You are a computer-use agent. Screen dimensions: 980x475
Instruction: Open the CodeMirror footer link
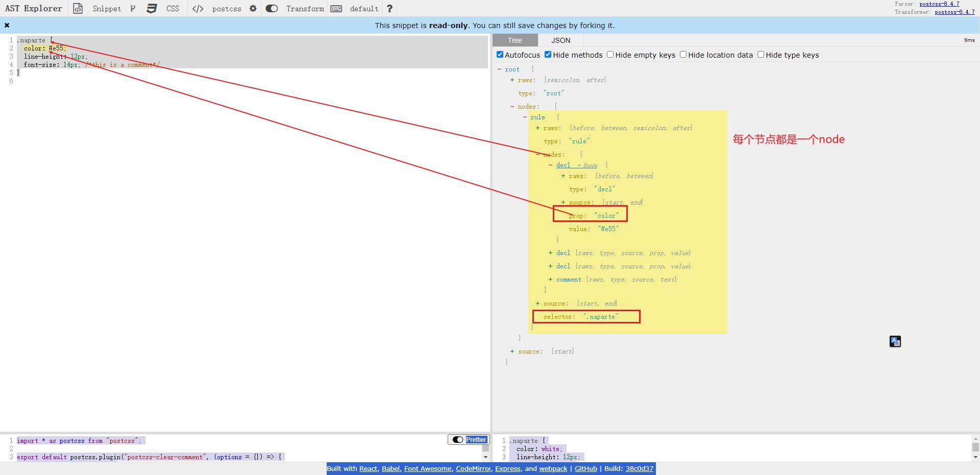[473, 468]
